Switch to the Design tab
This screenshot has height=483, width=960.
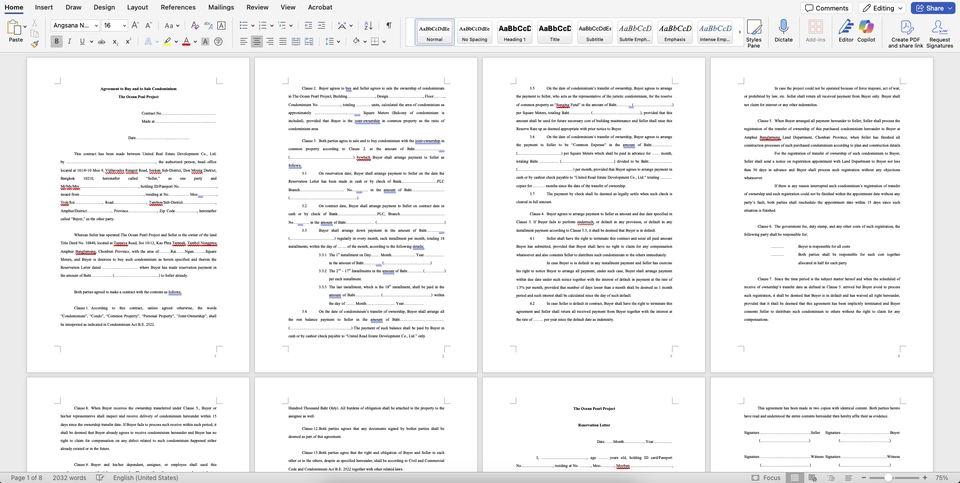(104, 7)
